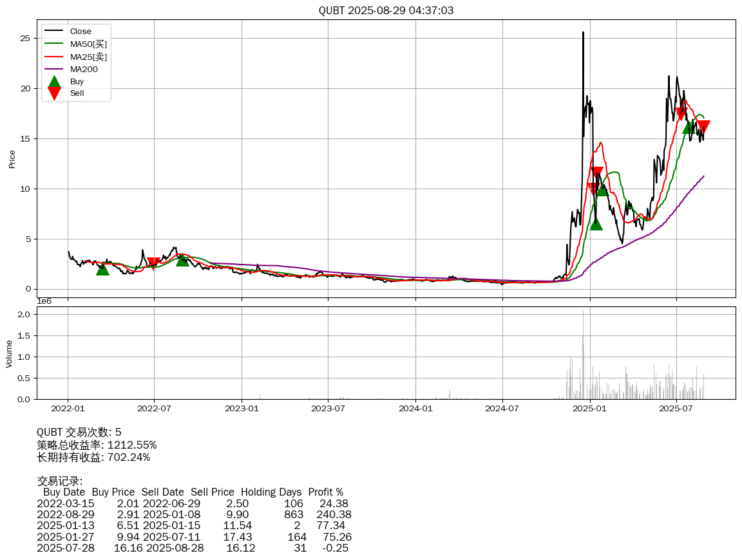Click the 长期持有收益 702.24% text

[93, 457]
